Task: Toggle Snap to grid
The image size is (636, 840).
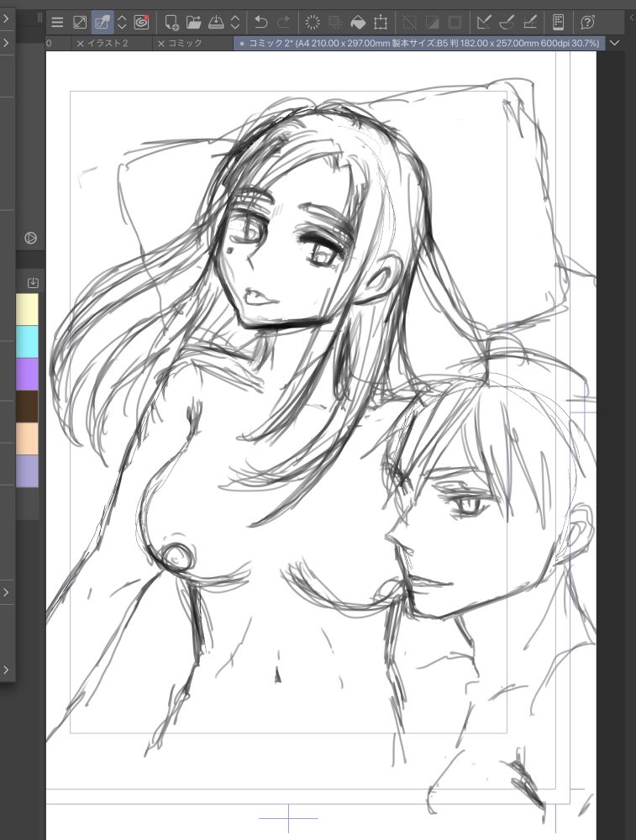Action: point(529,23)
